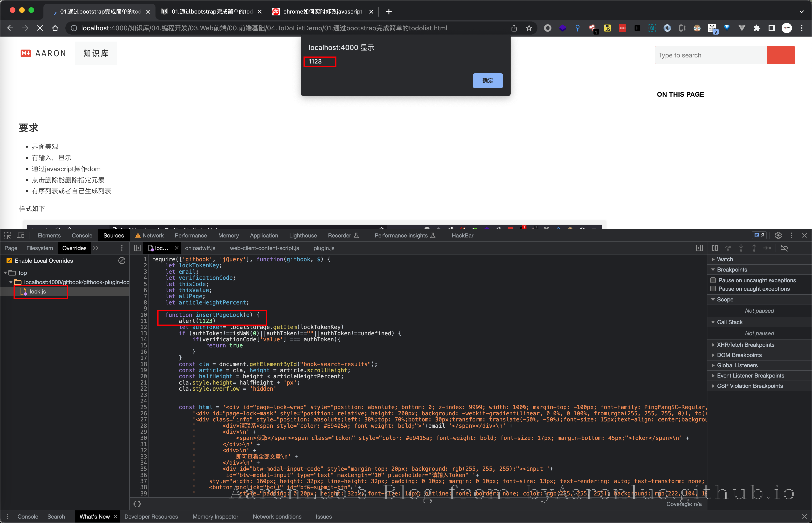Viewport: 812px width, 523px height.
Task: Click the inspect element picker icon
Action: point(7,235)
